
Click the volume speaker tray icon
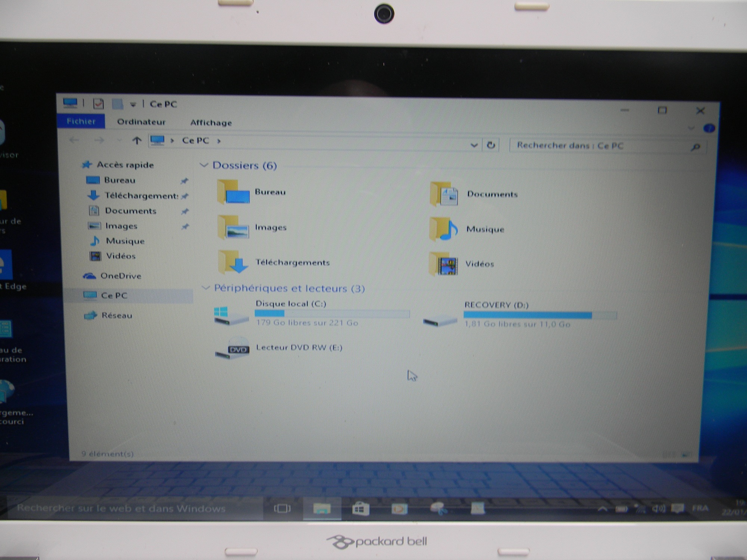click(658, 508)
